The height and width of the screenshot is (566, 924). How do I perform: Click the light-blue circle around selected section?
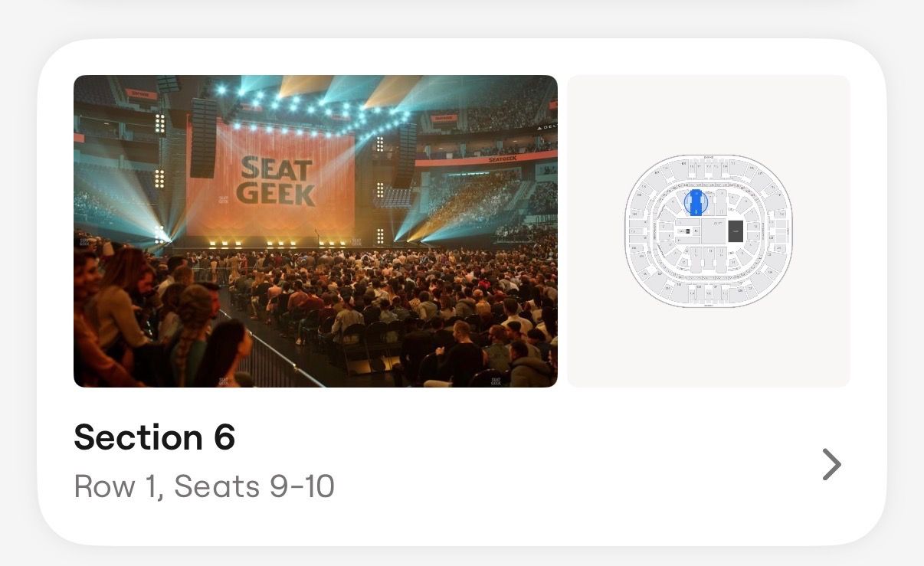pos(696,203)
